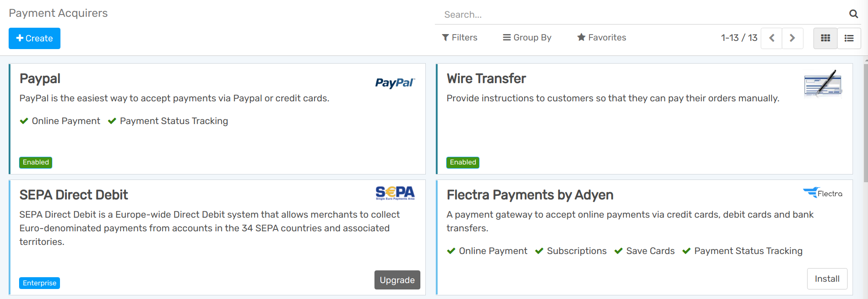Image resolution: width=868 pixels, height=299 pixels.
Task: Click the PayPal logo on the Paypal card
Action: tap(394, 83)
